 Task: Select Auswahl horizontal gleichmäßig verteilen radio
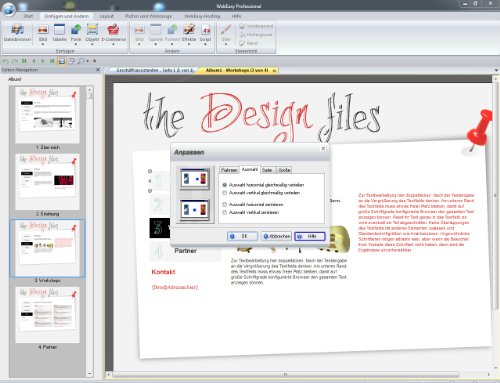pos(224,185)
